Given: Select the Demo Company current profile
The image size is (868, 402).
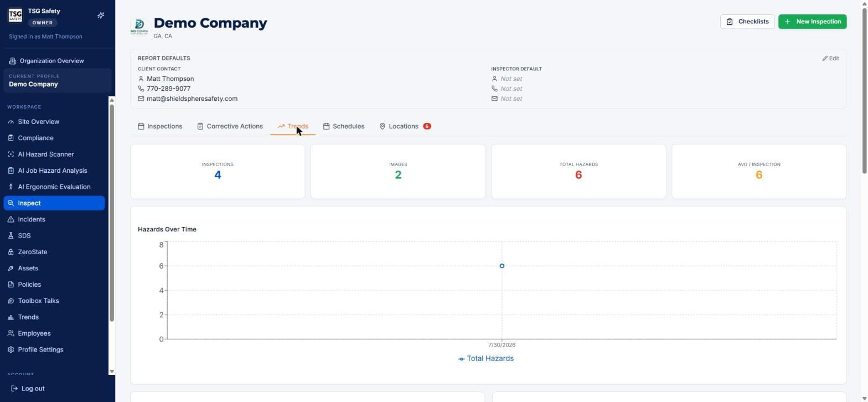Looking at the screenshot, I should coord(58,80).
